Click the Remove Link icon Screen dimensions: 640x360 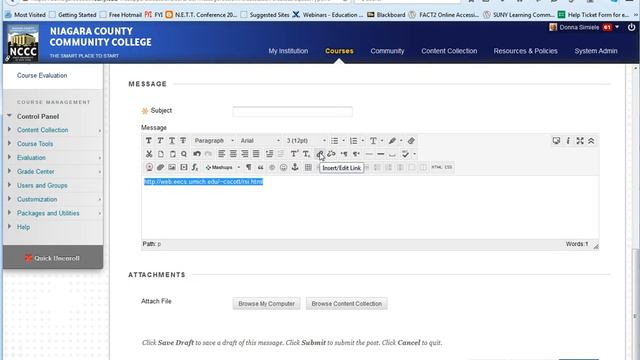pos(331,154)
